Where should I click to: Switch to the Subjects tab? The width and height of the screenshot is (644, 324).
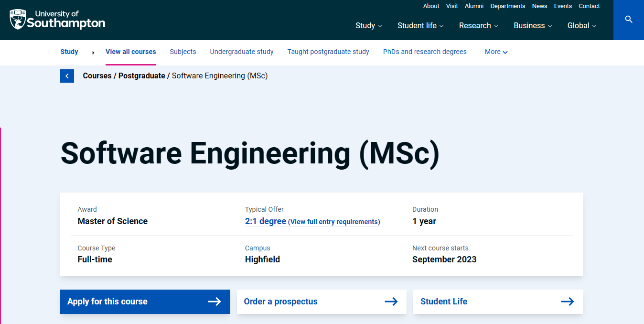(183, 52)
